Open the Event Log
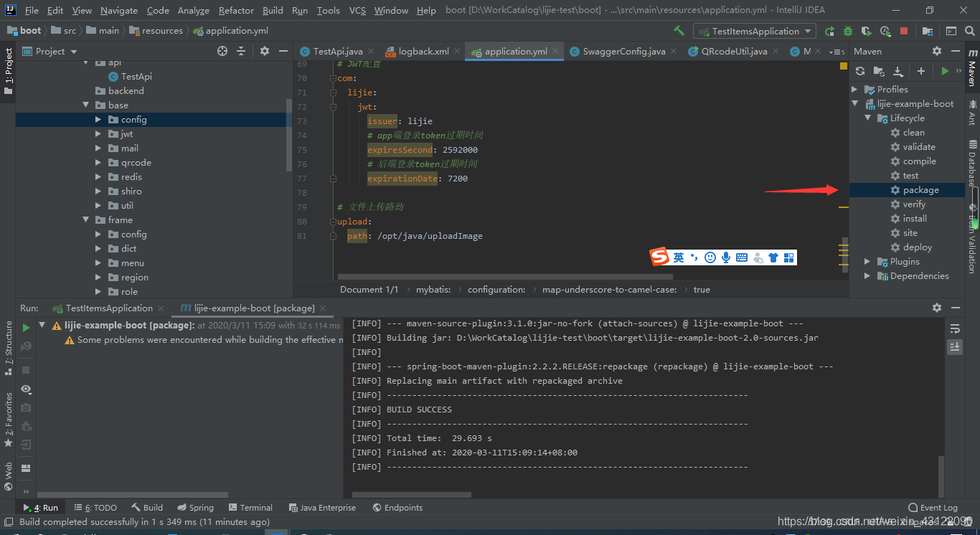 933,508
